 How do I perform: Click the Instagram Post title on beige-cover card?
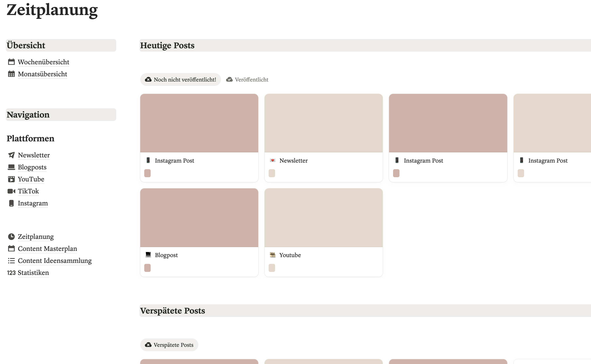[x=548, y=161]
